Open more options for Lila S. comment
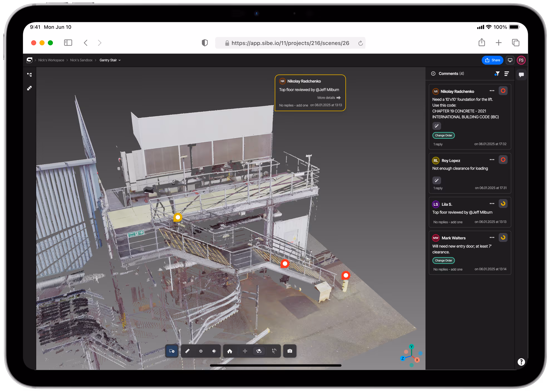The image size is (551, 392). tap(492, 204)
